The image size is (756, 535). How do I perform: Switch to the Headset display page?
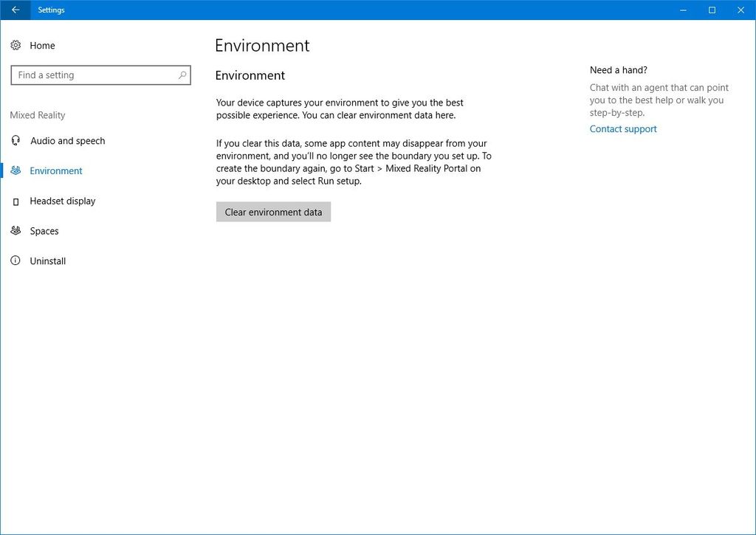pos(63,201)
